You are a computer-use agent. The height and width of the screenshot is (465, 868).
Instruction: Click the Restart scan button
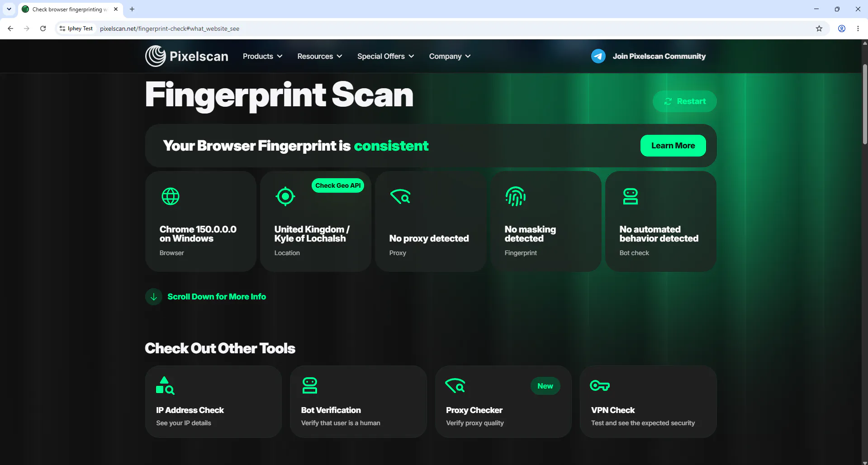click(684, 101)
